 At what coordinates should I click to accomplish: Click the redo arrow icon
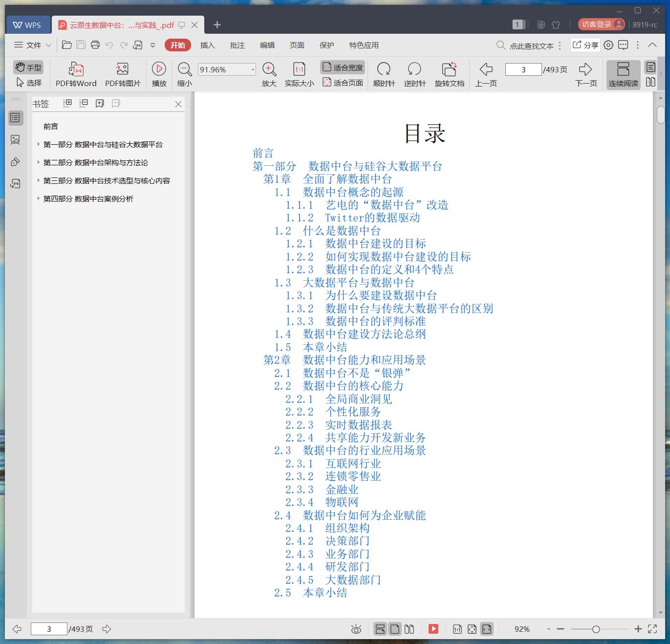(x=124, y=45)
